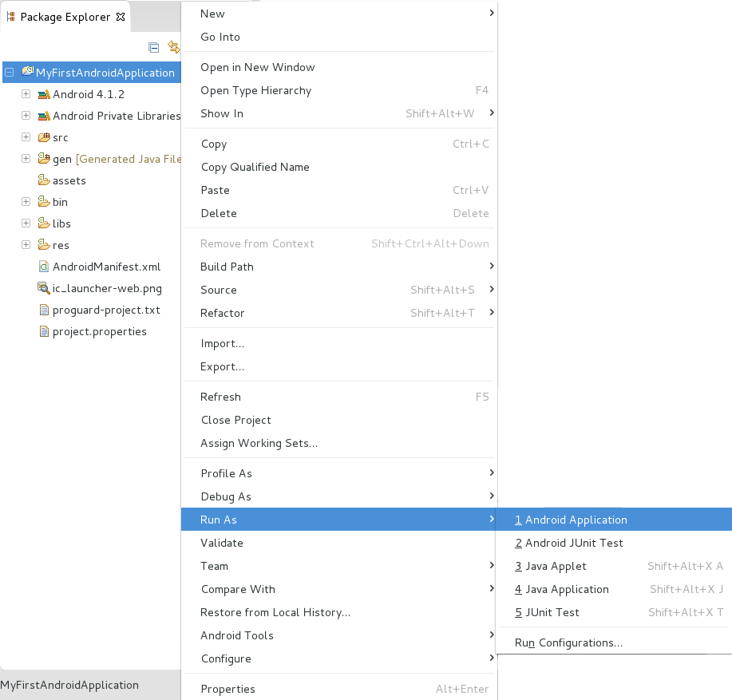Choose Go Into from context menu

click(339, 37)
